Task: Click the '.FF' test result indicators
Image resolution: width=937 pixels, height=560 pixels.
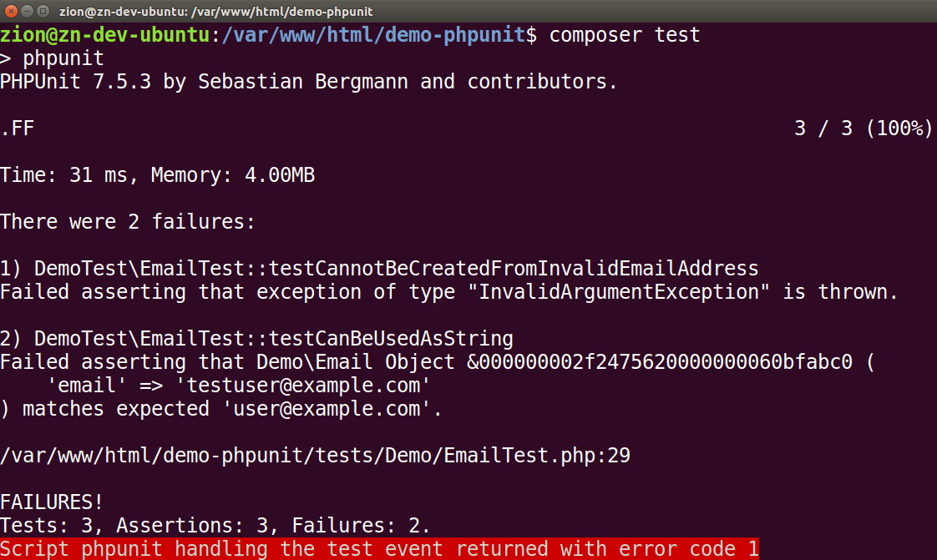Action: [x=18, y=129]
